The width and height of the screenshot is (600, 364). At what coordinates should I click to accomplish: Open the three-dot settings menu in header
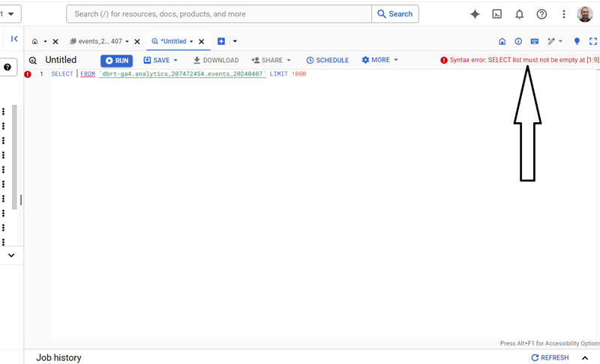click(x=564, y=14)
